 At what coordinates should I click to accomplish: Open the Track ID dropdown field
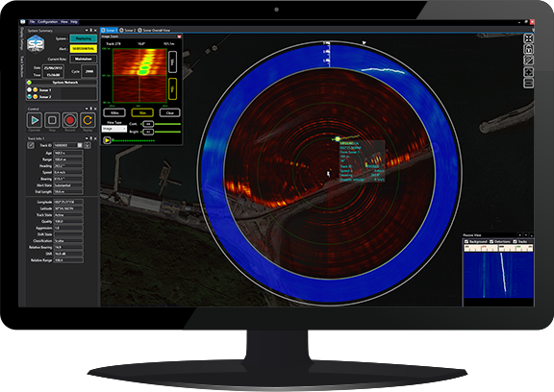pos(67,145)
